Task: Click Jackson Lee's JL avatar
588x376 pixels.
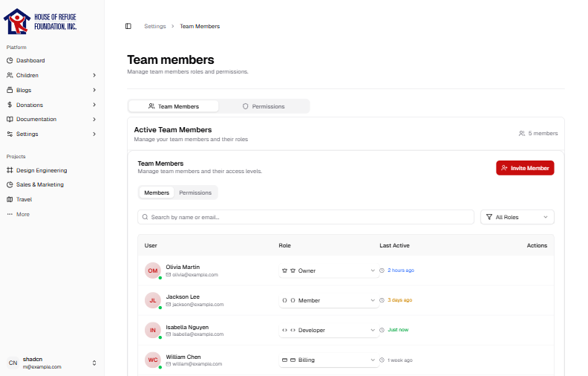Action: [x=153, y=300]
